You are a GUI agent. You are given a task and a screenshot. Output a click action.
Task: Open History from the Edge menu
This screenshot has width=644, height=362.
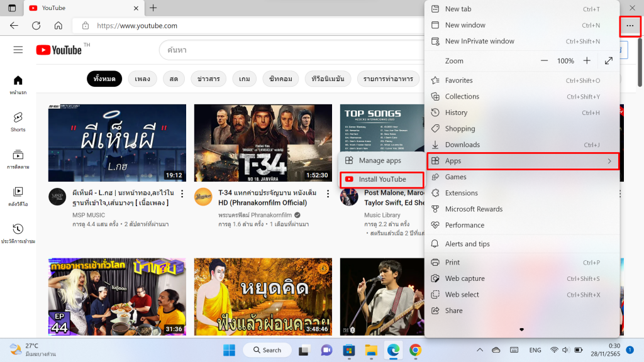pyautogui.click(x=521, y=112)
